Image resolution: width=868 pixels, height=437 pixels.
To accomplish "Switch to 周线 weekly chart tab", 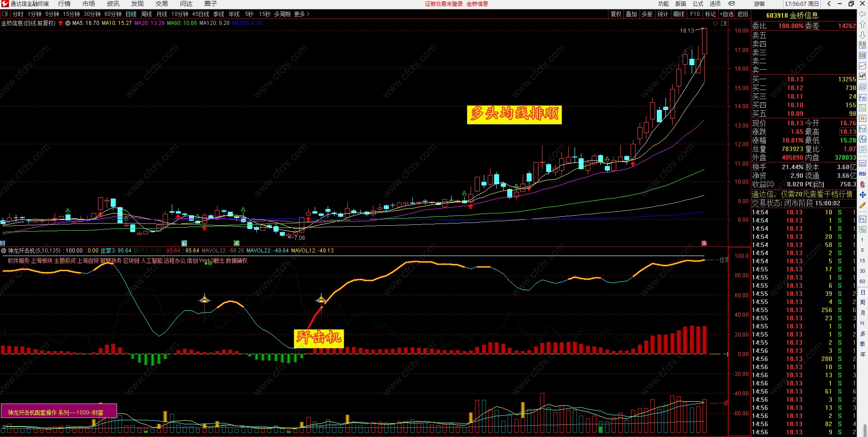I will [146, 14].
